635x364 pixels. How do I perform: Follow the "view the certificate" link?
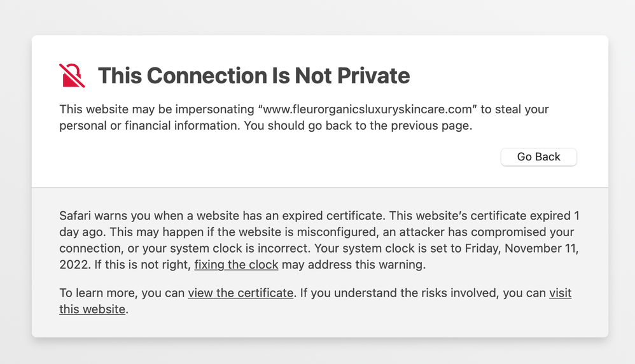pos(241,293)
